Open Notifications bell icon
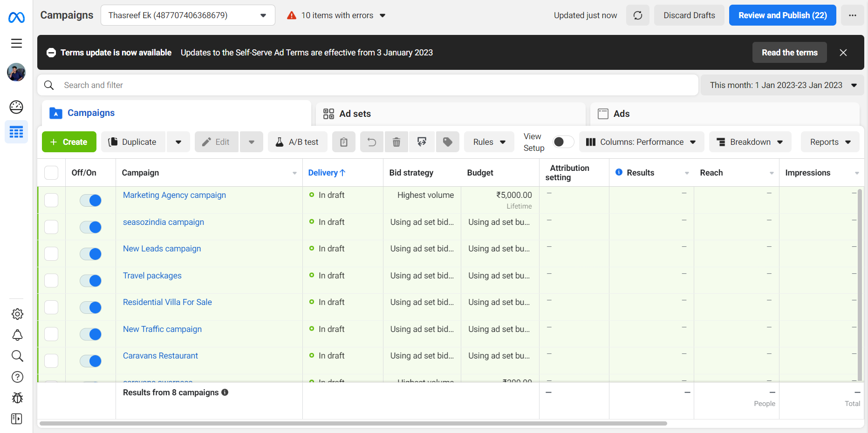 coord(17,335)
